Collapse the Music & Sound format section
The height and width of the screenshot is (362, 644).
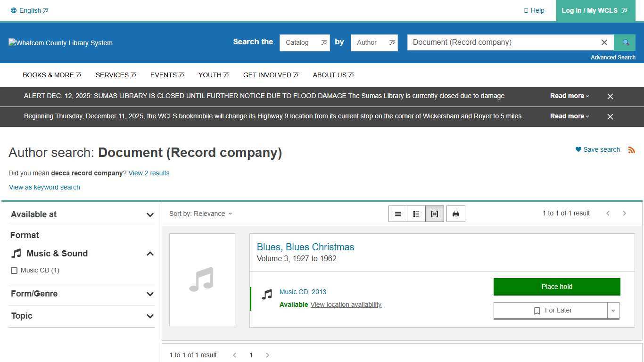(150, 254)
